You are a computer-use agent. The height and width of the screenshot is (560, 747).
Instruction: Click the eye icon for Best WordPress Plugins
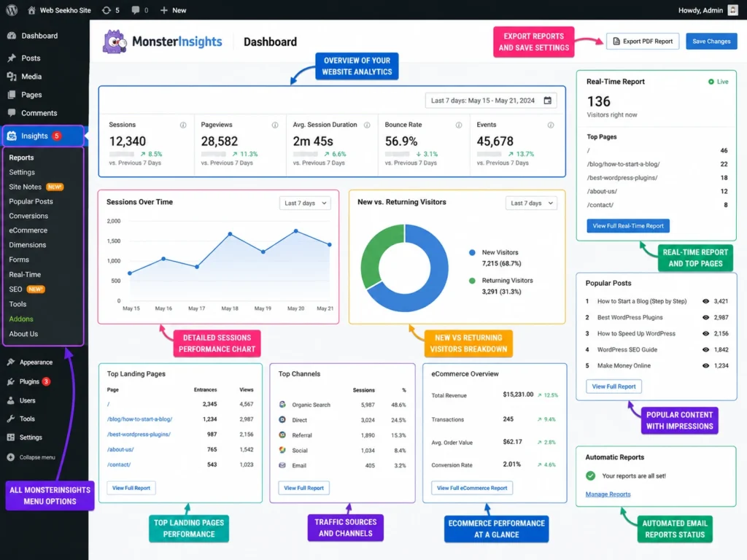click(705, 317)
